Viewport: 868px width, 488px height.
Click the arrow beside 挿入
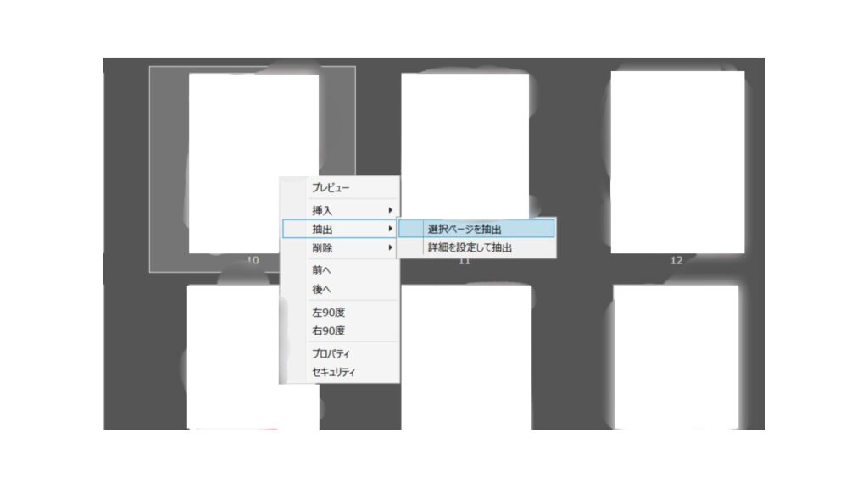click(x=390, y=210)
